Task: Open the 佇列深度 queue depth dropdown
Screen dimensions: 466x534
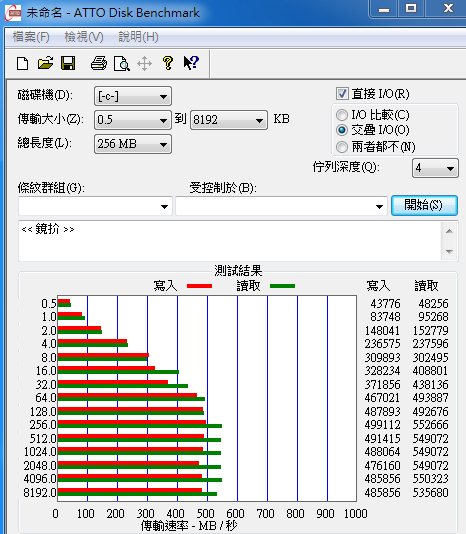Action: click(435, 168)
